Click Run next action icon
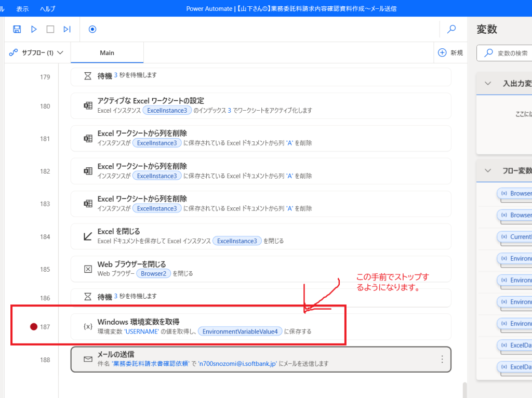Screen dimensions: 532x398 tap(67, 29)
